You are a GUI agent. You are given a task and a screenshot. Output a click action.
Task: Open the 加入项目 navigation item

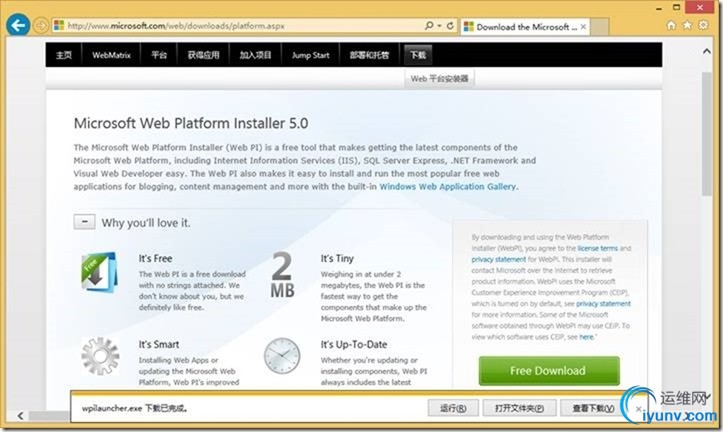point(255,55)
